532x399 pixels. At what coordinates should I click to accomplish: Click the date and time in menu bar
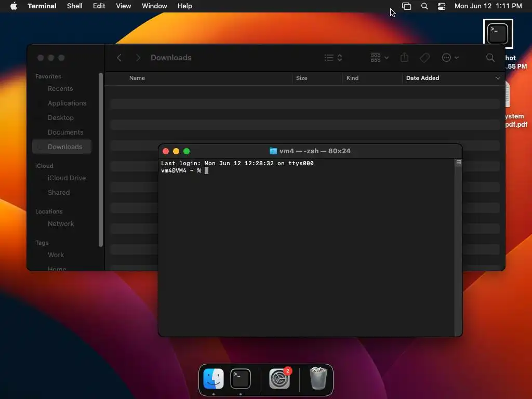488,6
